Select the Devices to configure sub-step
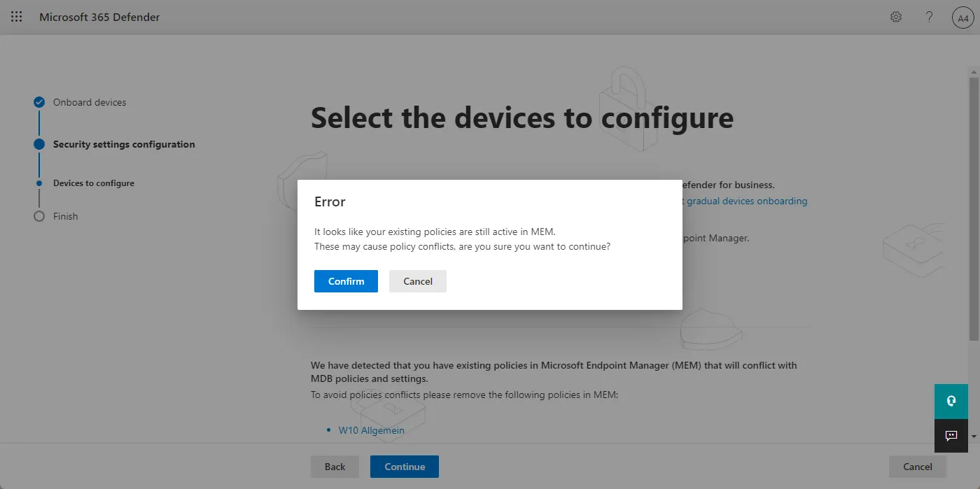 94,183
